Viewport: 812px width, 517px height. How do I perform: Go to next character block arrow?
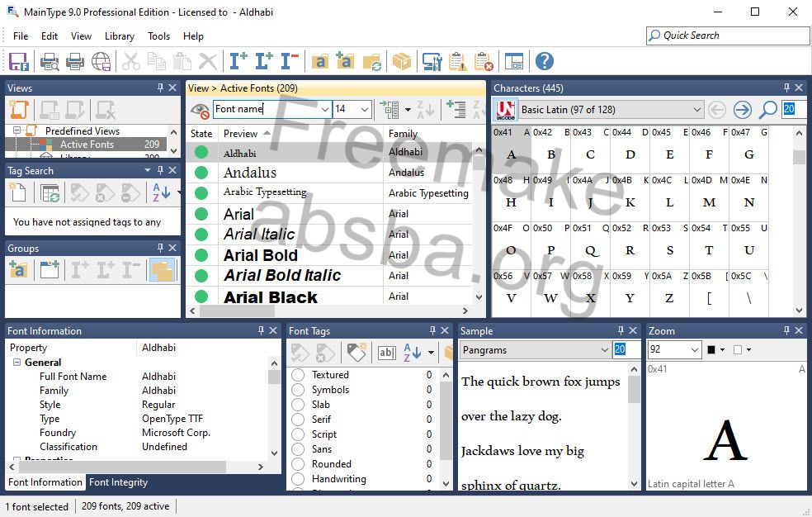[743, 110]
